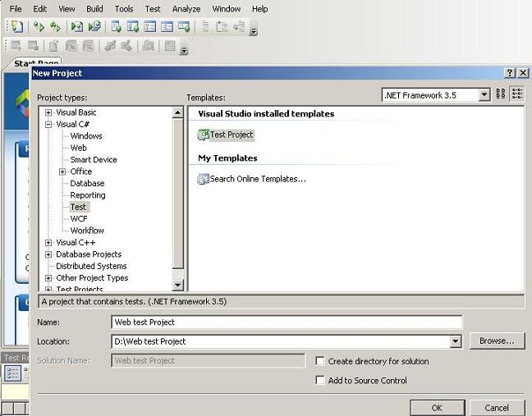Select Distributed Systems project type
Screen dimensions: 532x416
coord(91,266)
